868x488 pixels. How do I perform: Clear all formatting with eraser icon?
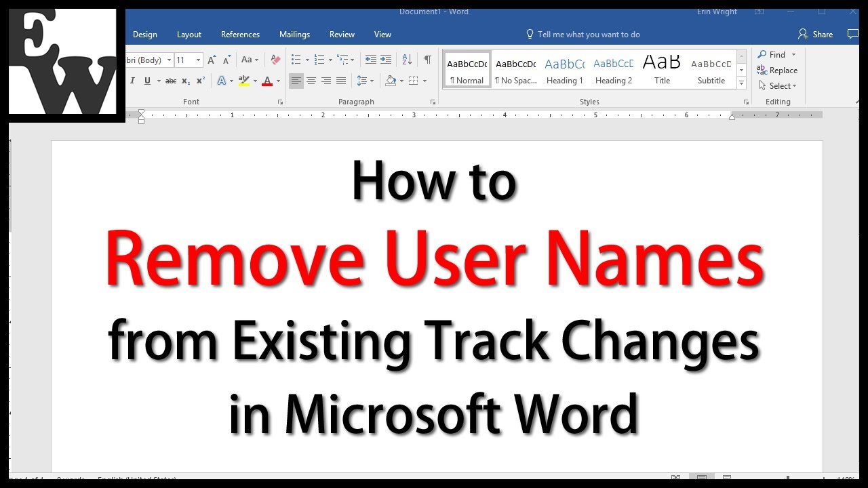pos(275,60)
